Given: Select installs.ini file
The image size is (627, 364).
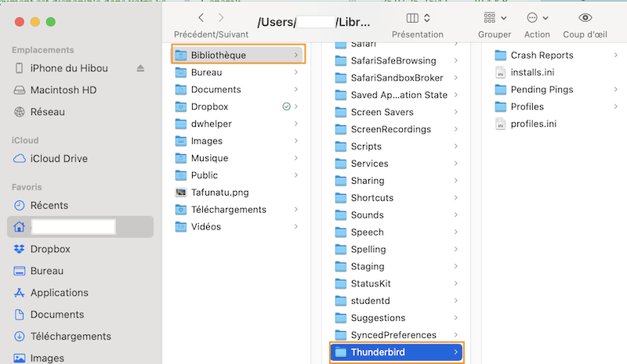Looking at the screenshot, I should click(x=531, y=72).
